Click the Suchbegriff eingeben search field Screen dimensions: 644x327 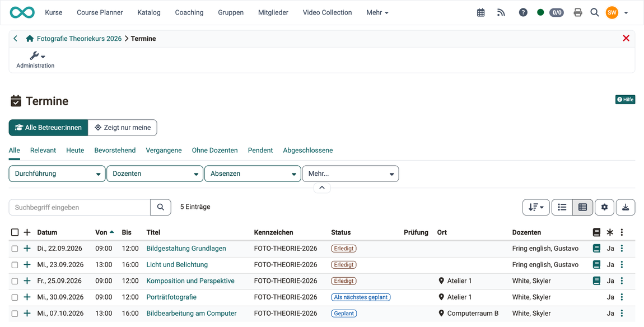80,208
